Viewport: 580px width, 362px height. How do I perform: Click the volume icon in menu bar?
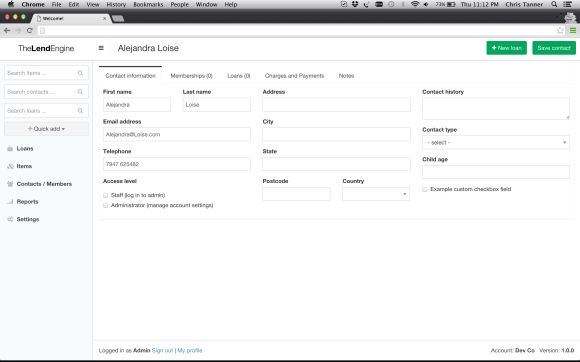point(426,4)
